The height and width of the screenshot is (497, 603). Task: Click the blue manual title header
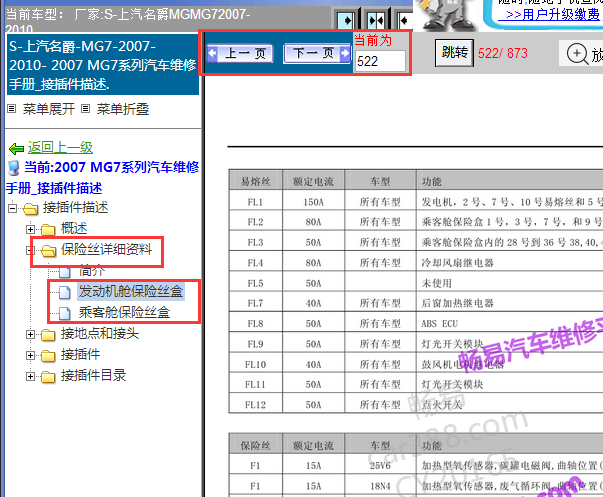pos(103,65)
